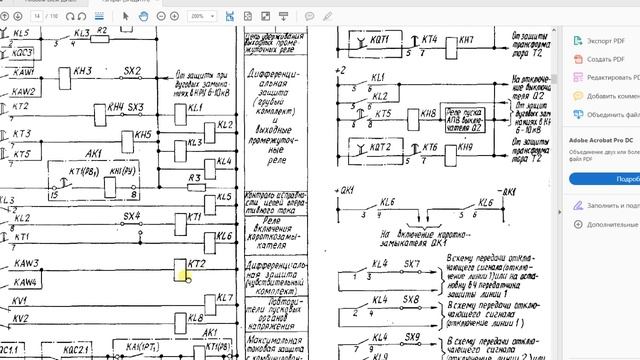The image size is (640, 360).
Task: Click the KT2 relay label in the schematic
Action: pyautogui.click(x=196, y=264)
